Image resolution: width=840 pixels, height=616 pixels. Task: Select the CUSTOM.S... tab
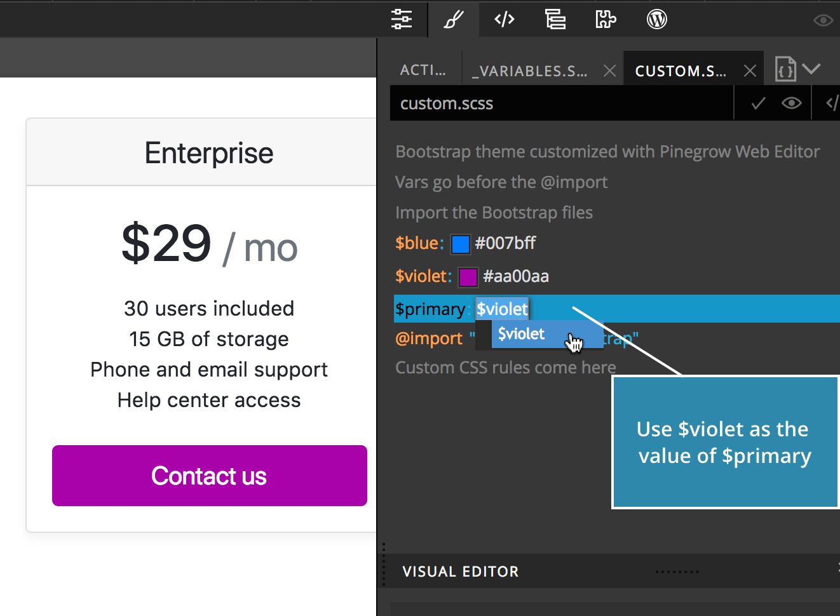click(x=681, y=70)
